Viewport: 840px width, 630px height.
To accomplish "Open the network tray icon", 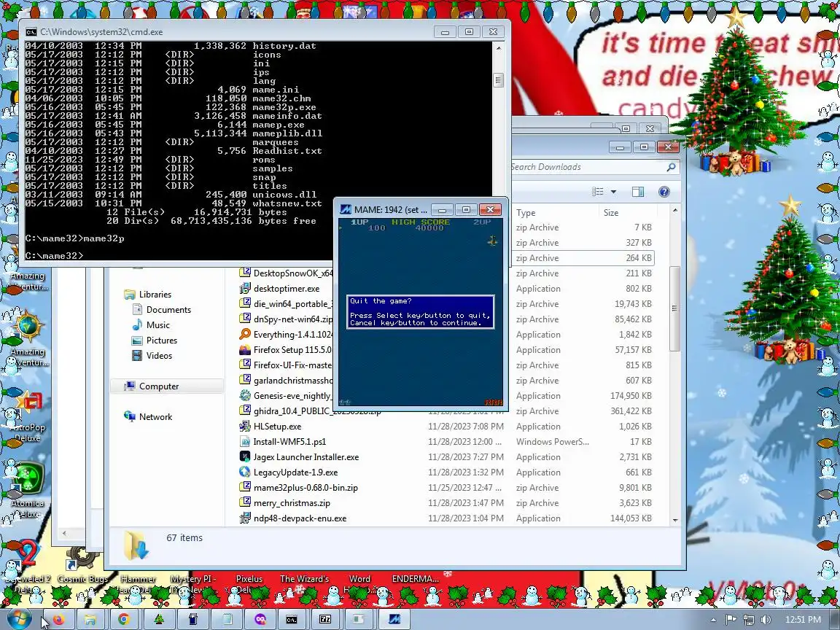I will tap(748, 620).
